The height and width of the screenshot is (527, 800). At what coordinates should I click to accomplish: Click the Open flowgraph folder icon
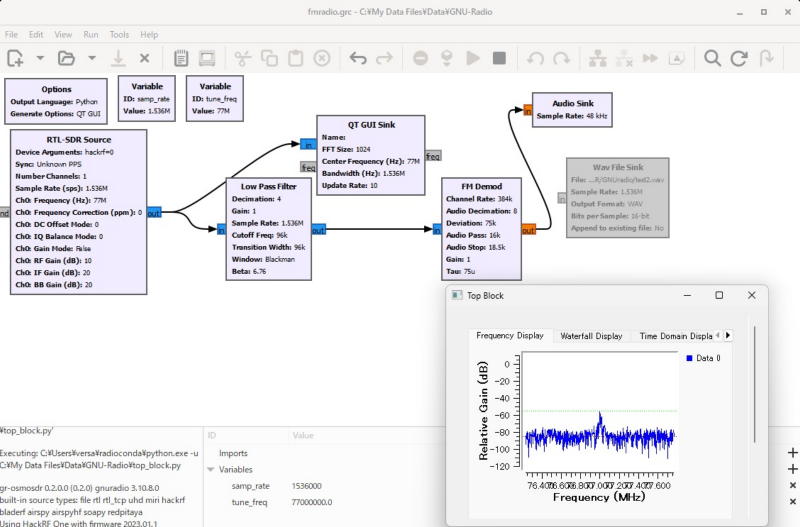[66, 58]
